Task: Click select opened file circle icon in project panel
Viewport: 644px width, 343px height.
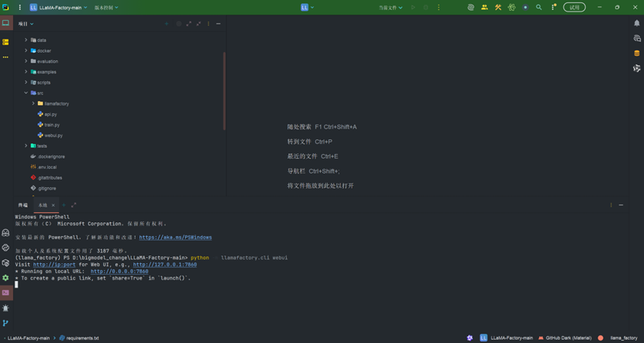Action: 179,24
